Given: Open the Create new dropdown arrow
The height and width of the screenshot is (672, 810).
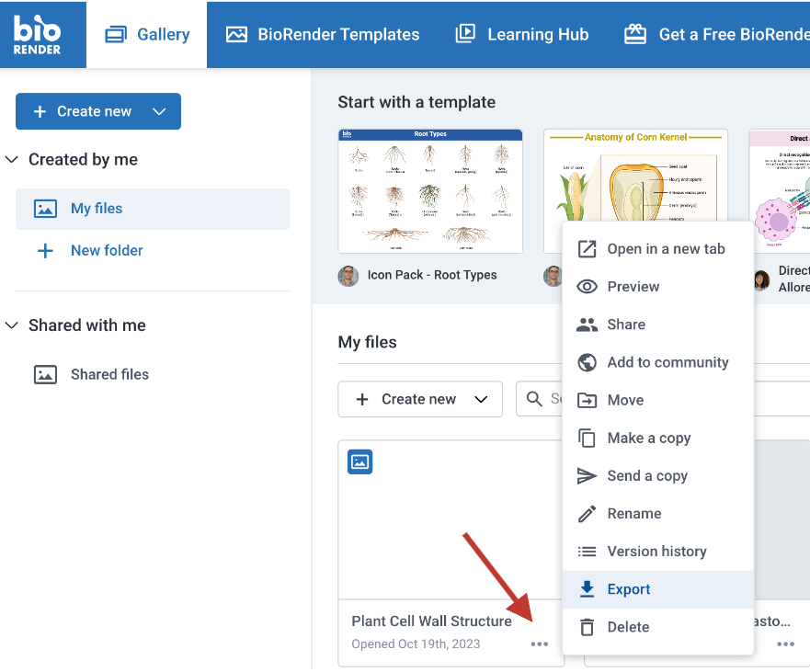Looking at the screenshot, I should (x=161, y=111).
